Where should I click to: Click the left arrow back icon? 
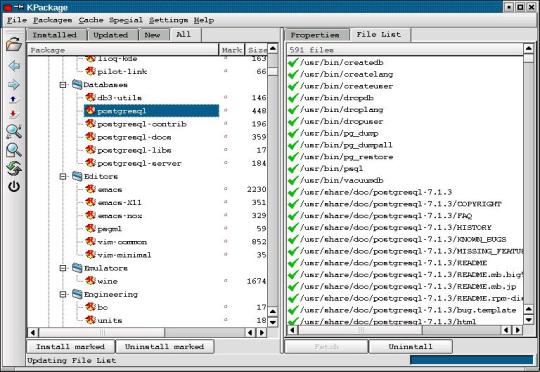click(x=14, y=65)
